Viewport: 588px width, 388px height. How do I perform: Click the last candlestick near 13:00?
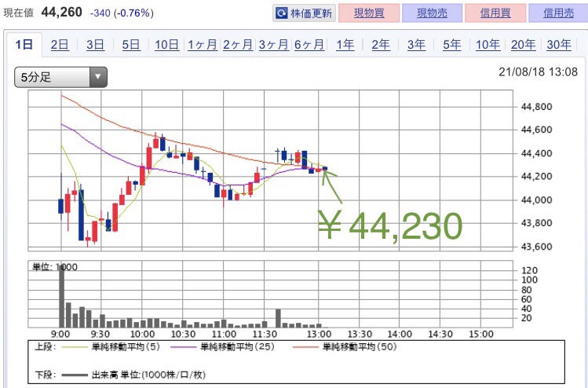click(x=325, y=168)
